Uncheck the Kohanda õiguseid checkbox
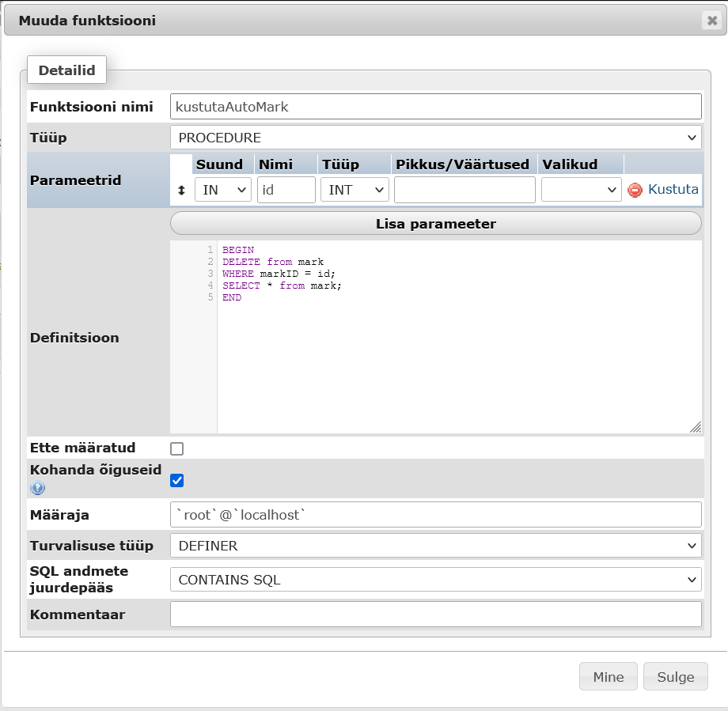 click(x=177, y=480)
